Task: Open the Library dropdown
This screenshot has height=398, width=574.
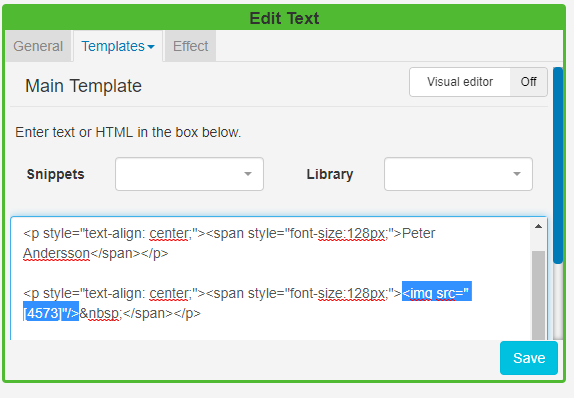Action: point(458,174)
